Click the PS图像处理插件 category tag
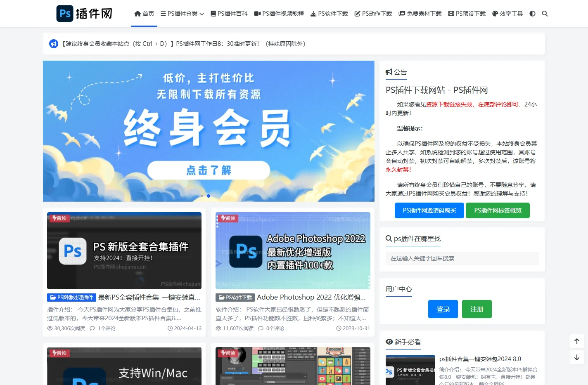 point(71,298)
